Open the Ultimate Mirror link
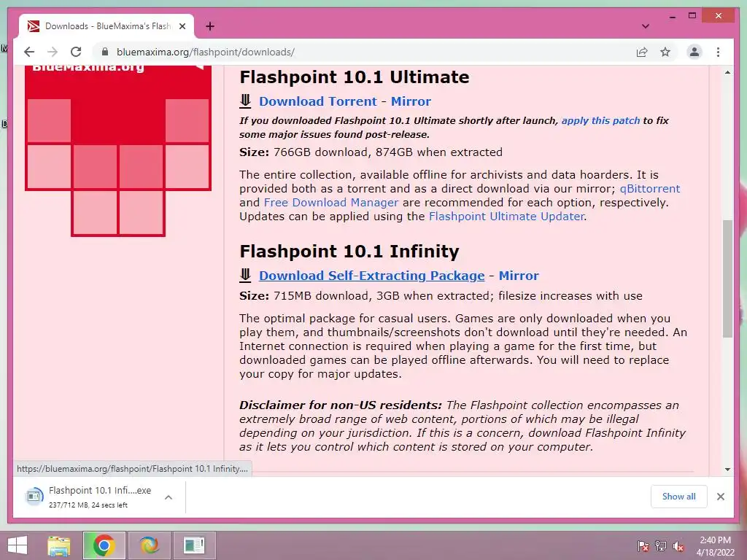The image size is (747, 560). [x=411, y=101]
